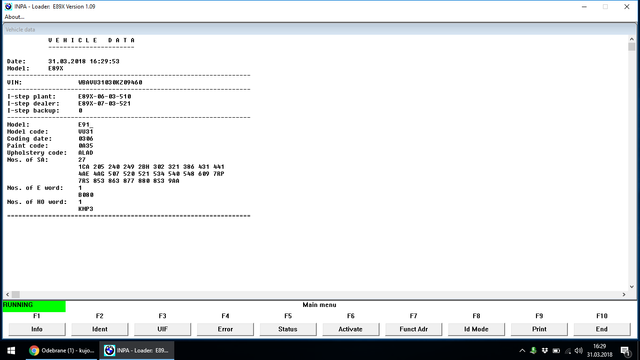Open the volume control in tray
640x360 pixels.
coord(579,351)
